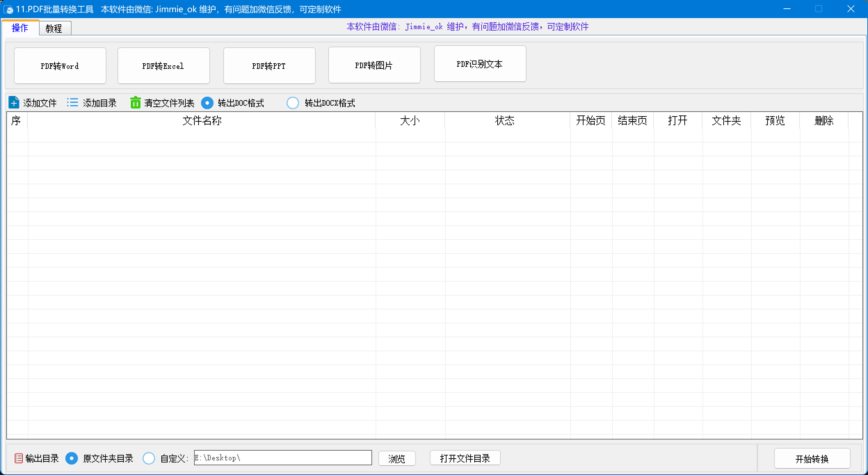The image size is (868, 475).
Task: Click the 打开 column header
Action: point(678,121)
